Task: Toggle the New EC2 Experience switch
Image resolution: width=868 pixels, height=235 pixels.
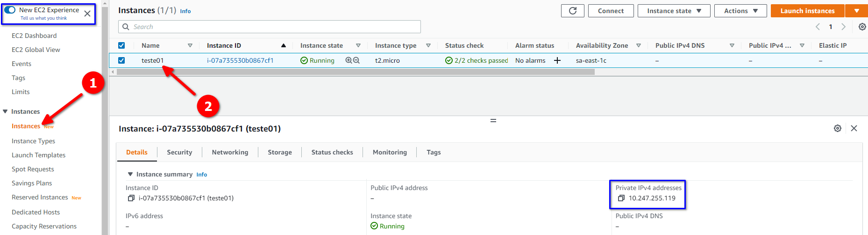Action: pyautogui.click(x=10, y=10)
